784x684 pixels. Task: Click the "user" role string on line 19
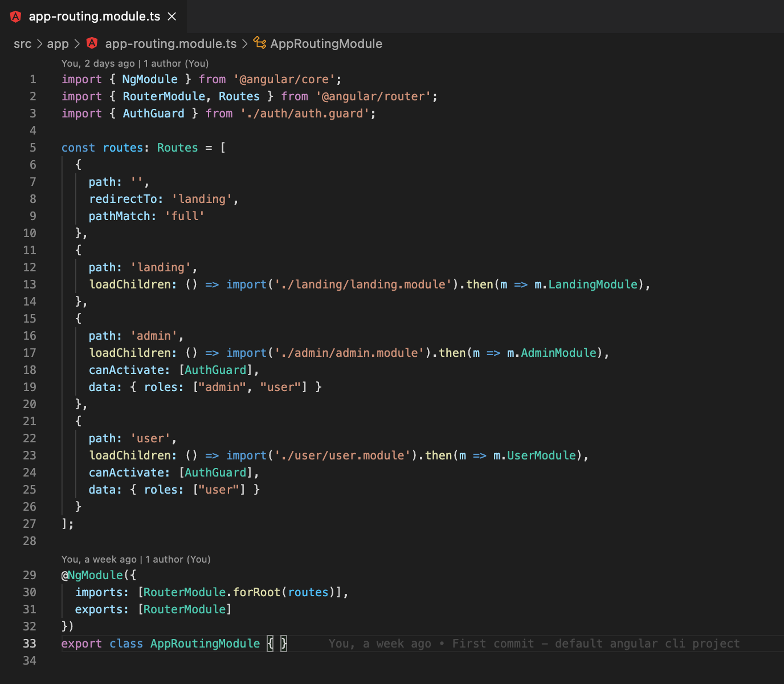[281, 387]
